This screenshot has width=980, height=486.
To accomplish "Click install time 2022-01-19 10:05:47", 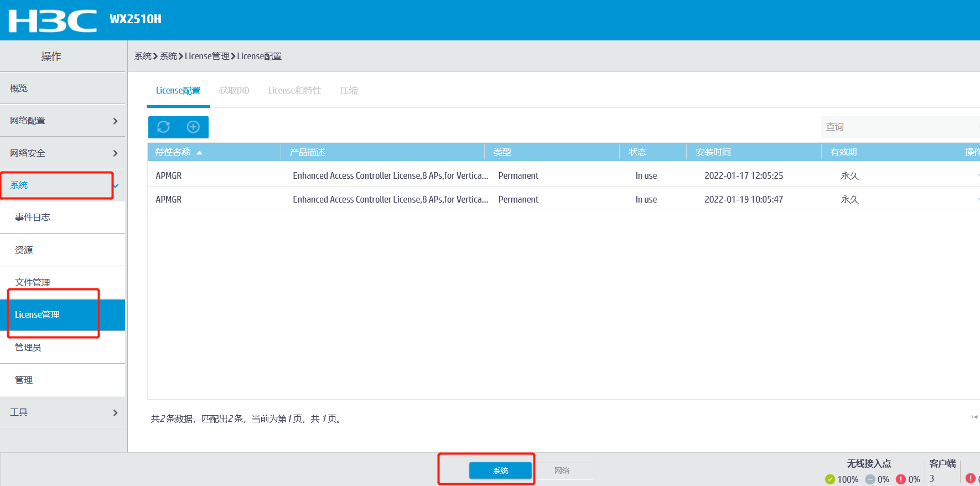I will tap(744, 200).
